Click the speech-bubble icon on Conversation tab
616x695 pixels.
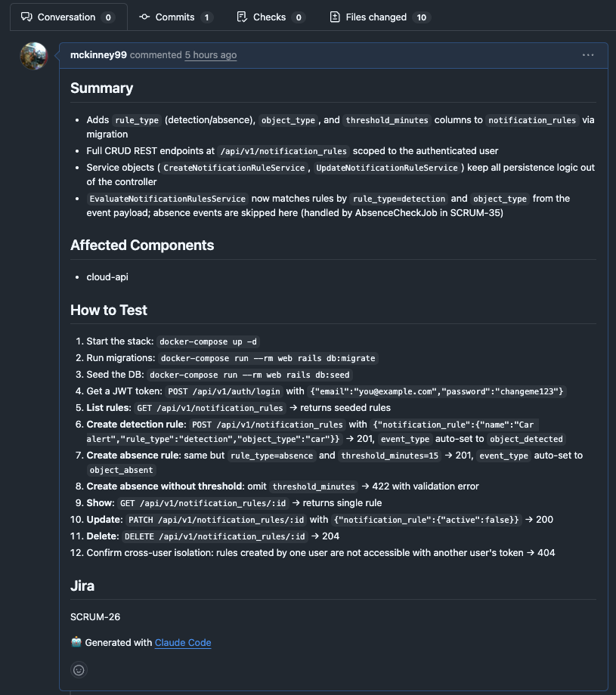(26, 17)
